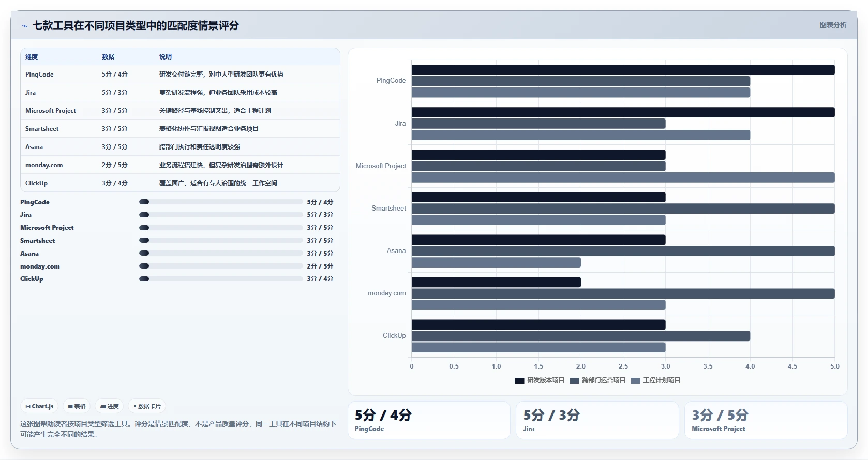Select the 进度 chip
This screenshot has width=868, height=460.
110,406
